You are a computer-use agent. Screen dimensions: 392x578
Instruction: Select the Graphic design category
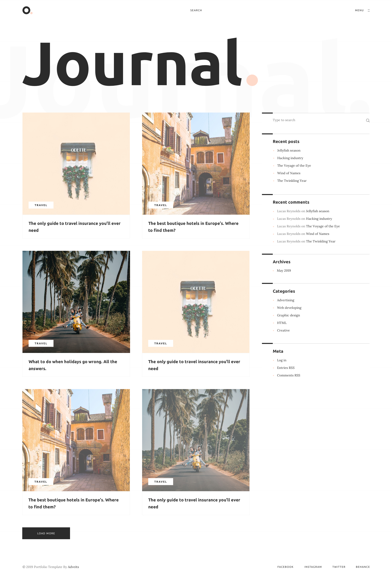click(x=288, y=315)
